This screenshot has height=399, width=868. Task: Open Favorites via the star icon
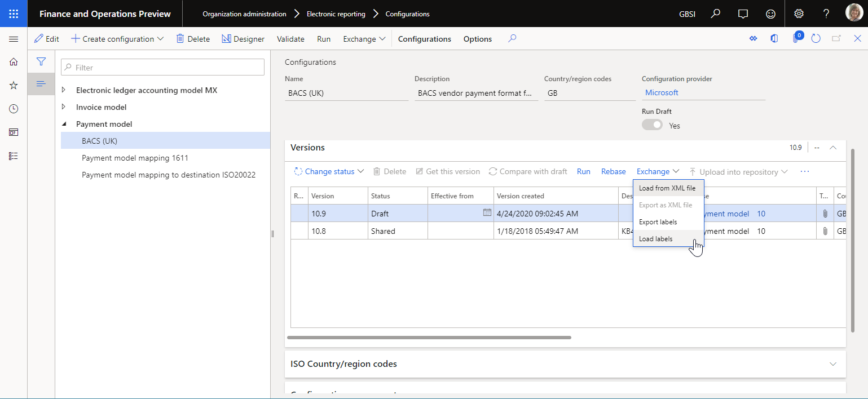pos(13,85)
